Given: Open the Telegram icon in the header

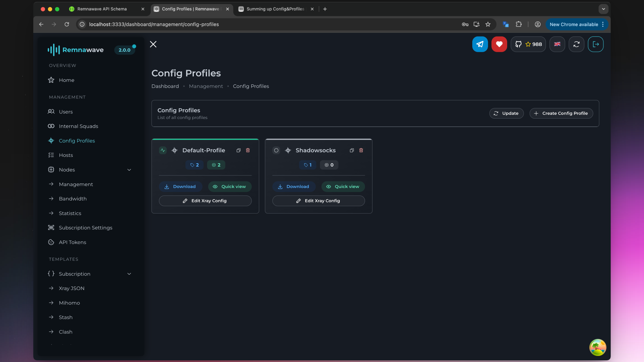Looking at the screenshot, I should pos(480,44).
